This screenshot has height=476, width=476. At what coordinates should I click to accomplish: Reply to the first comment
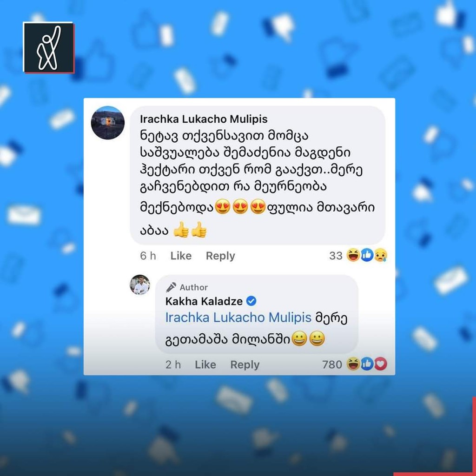pyautogui.click(x=220, y=256)
